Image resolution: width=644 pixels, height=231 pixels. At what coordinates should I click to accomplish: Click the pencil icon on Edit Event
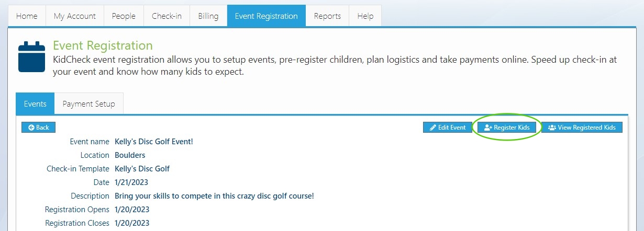pos(432,128)
